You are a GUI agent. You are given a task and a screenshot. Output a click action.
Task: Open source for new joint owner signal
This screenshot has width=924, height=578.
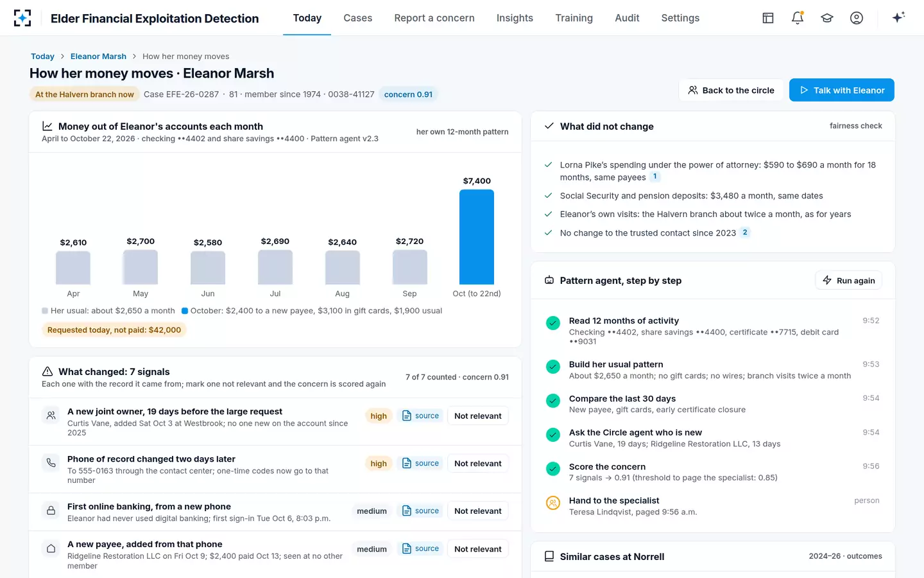pyautogui.click(x=420, y=416)
